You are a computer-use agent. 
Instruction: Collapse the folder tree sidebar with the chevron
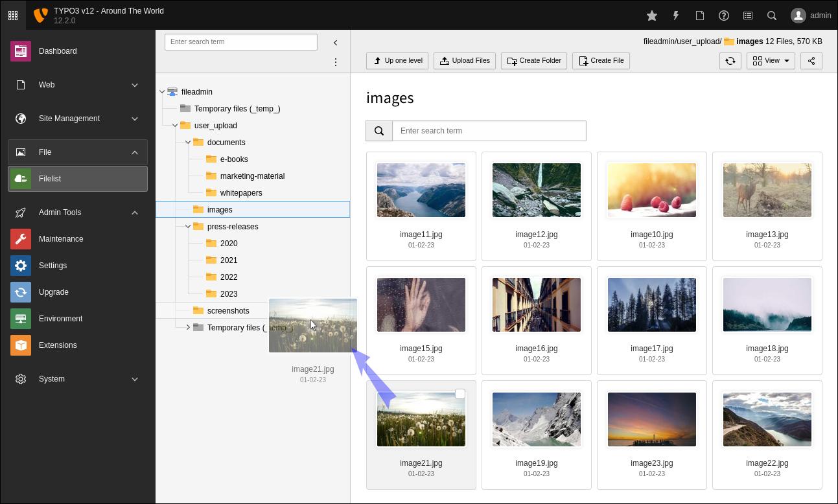pos(335,42)
